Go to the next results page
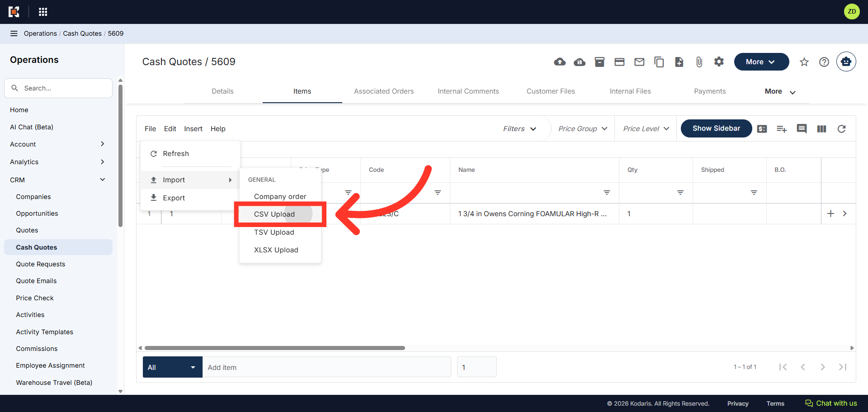The height and width of the screenshot is (412, 868). [x=823, y=367]
